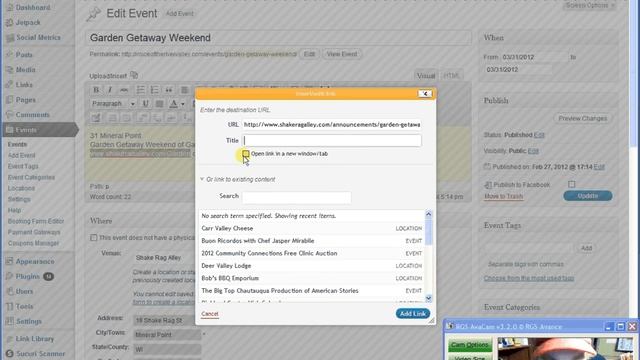This screenshot has height=360, width=640.
Task: Open the text color dropdown arrow
Action: (x=182, y=104)
